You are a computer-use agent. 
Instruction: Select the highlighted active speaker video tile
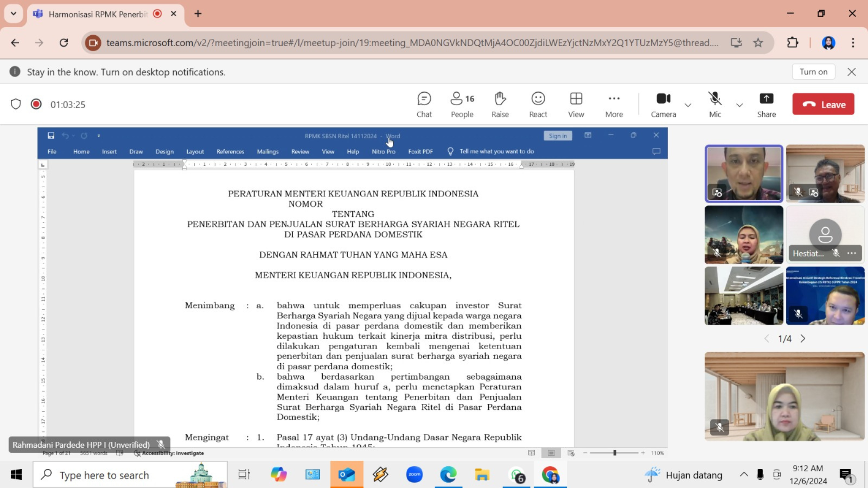pos(744,174)
